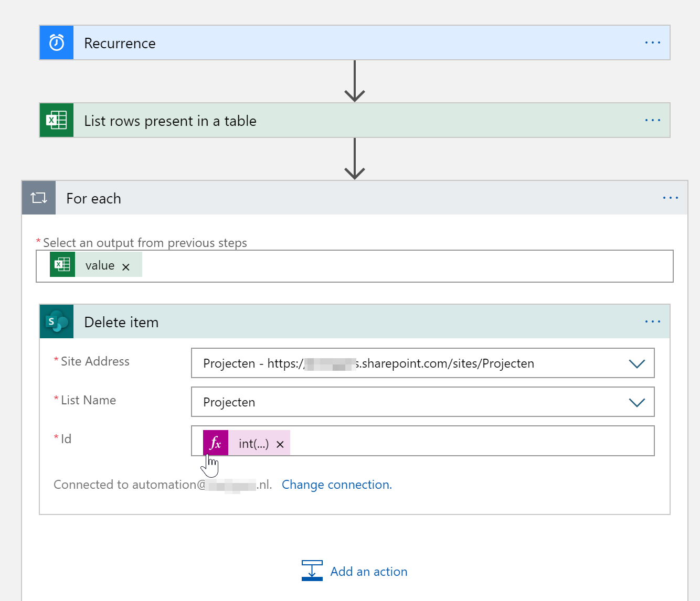700x601 pixels.
Task: Click the Excel icon on the value token
Action: click(62, 264)
